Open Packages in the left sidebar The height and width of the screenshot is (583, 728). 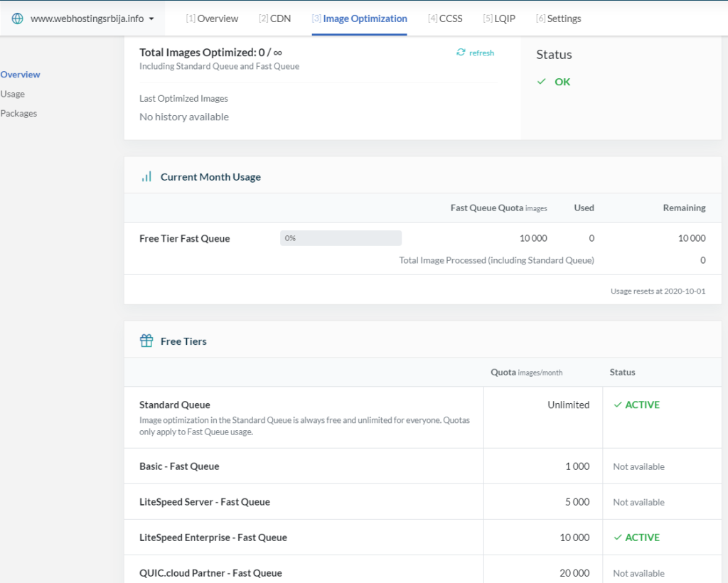click(x=18, y=114)
